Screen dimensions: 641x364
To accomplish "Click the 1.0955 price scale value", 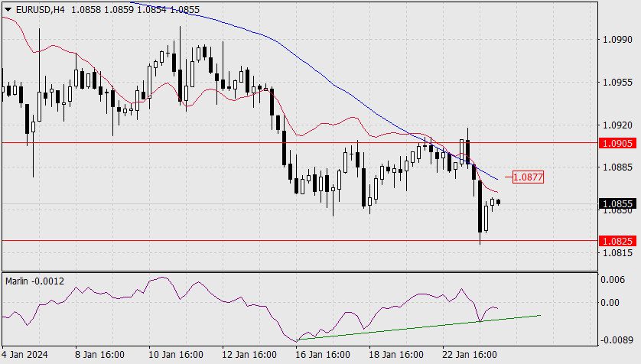I will [617, 83].
